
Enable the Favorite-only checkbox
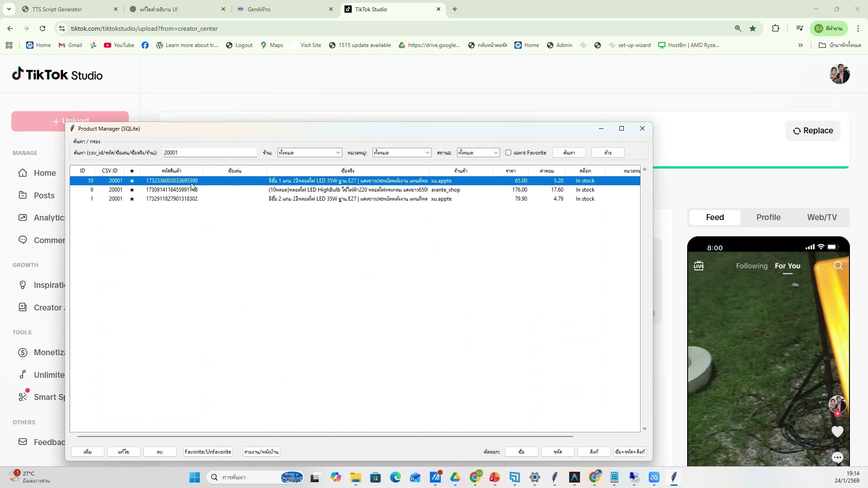tap(508, 153)
